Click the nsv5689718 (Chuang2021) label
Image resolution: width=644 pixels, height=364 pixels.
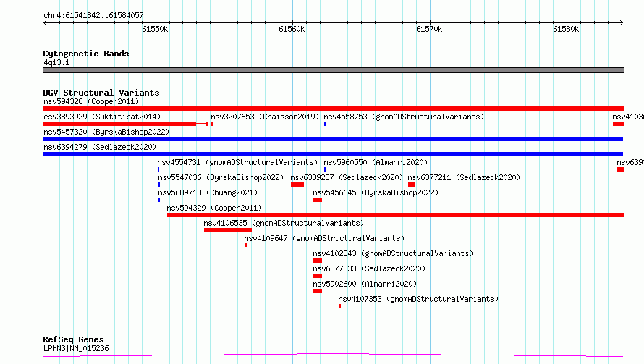tap(208, 192)
